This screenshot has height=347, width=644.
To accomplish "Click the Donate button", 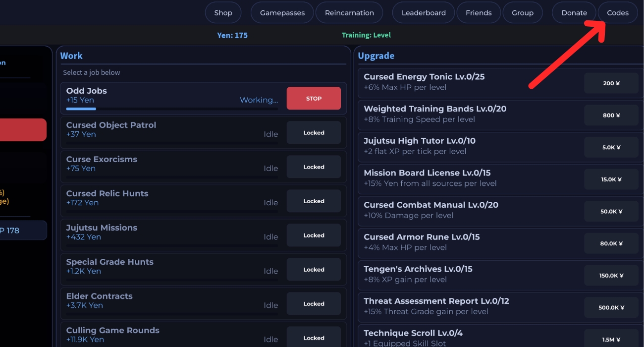I will (574, 13).
